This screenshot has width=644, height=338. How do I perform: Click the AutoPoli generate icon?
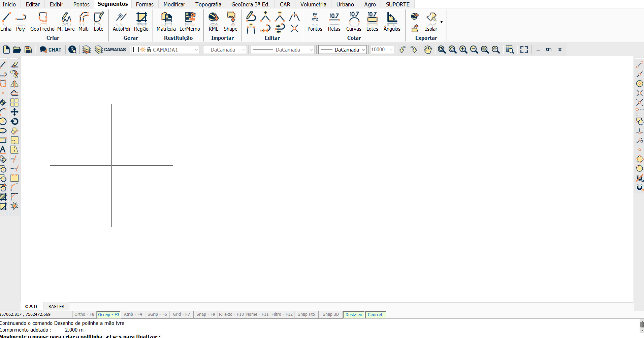click(121, 22)
